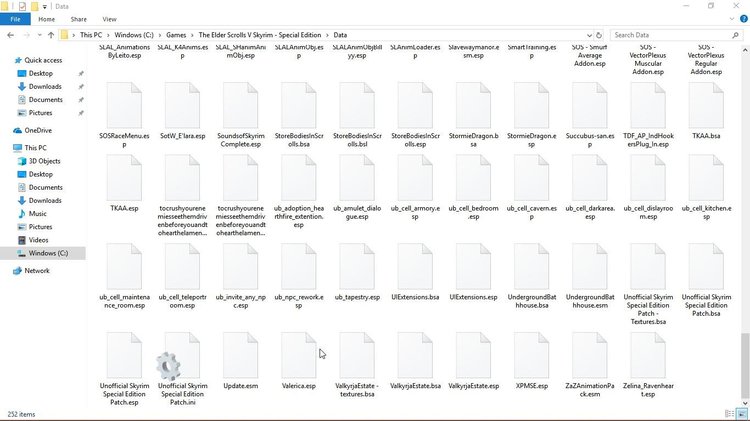This screenshot has height=421, width=750.
Task: Open the File ribbon tab
Action: click(15, 19)
